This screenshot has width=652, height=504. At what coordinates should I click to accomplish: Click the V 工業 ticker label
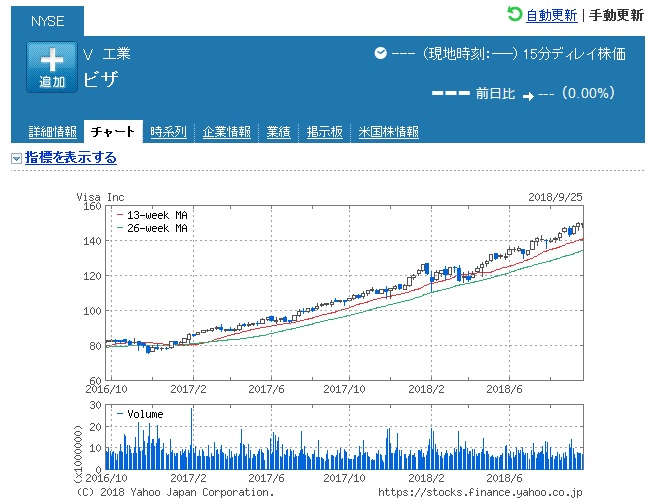click(x=107, y=54)
